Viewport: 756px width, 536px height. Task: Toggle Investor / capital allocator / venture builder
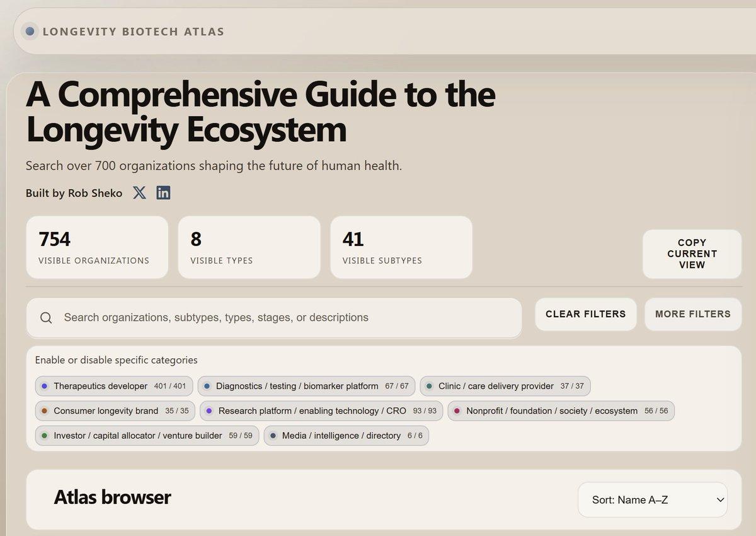tap(147, 435)
